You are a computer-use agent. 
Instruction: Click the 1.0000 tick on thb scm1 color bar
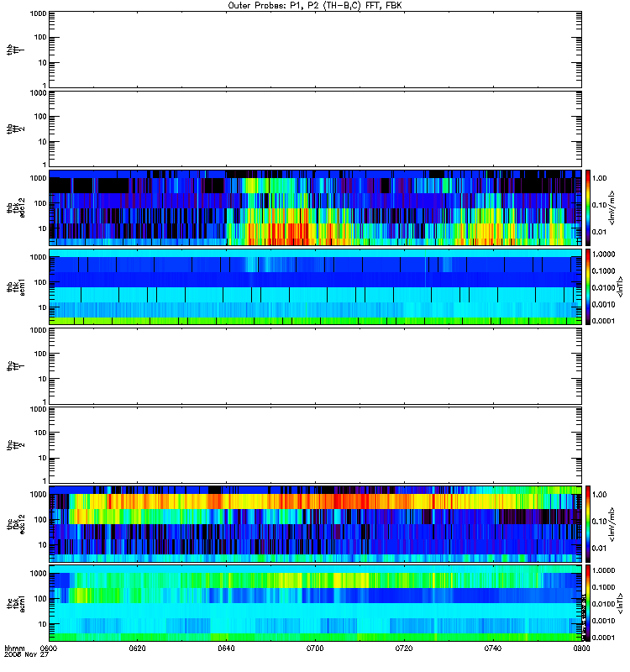[603, 255]
